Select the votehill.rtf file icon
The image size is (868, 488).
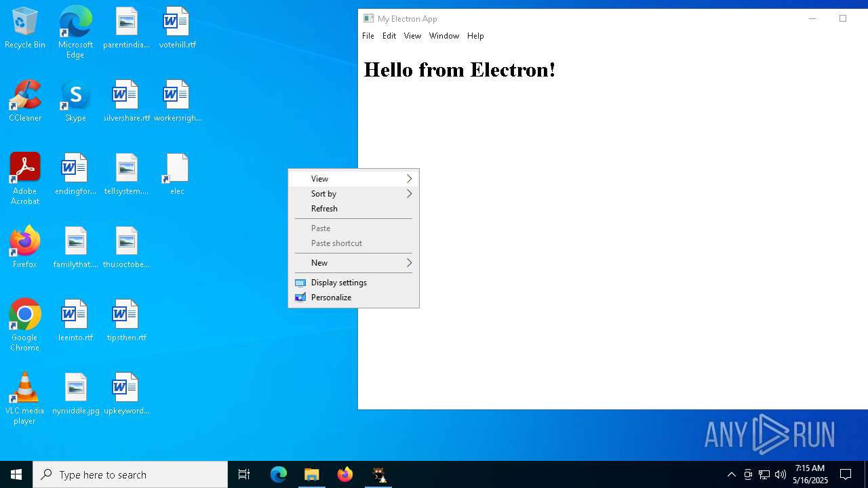tap(177, 28)
